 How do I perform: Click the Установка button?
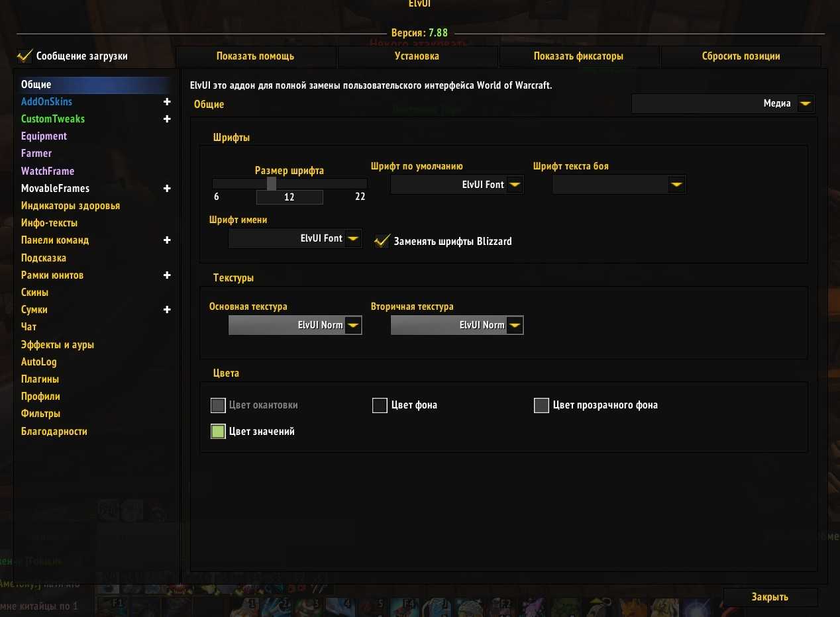point(417,56)
